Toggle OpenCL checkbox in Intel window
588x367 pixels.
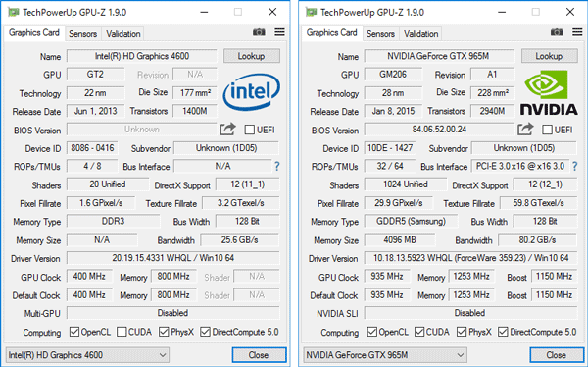pos(74,332)
